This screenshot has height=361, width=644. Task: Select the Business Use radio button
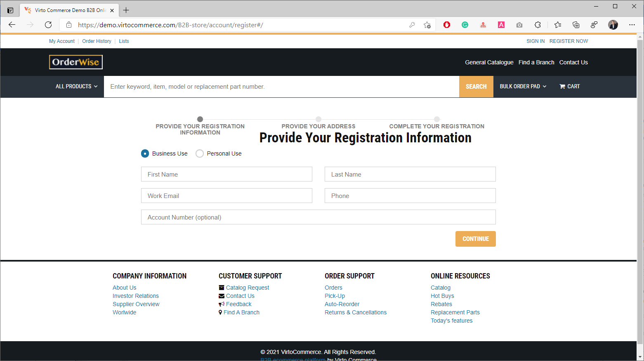point(145,153)
